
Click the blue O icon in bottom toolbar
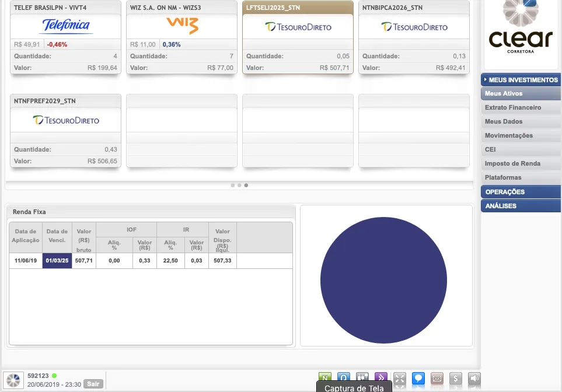(x=344, y=378)
